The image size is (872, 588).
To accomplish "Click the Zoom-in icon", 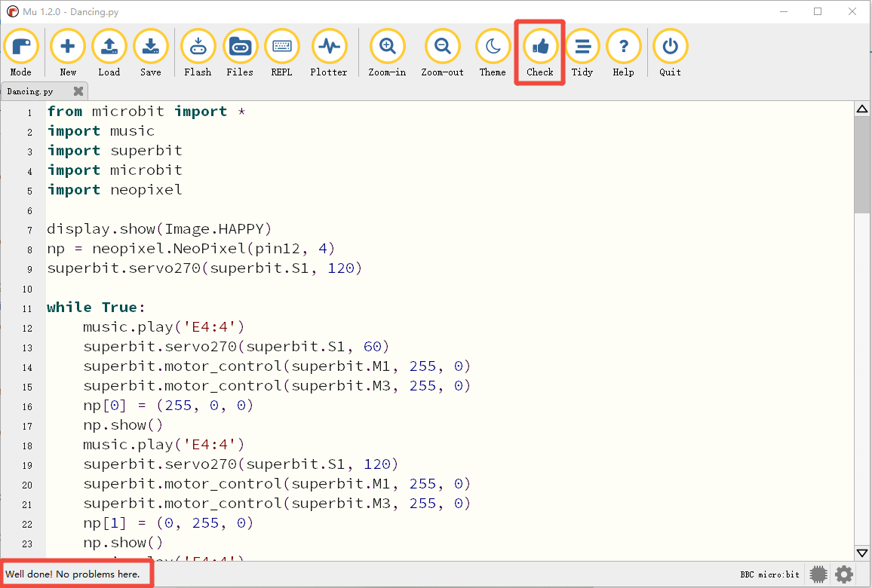I will coord(387,46).
